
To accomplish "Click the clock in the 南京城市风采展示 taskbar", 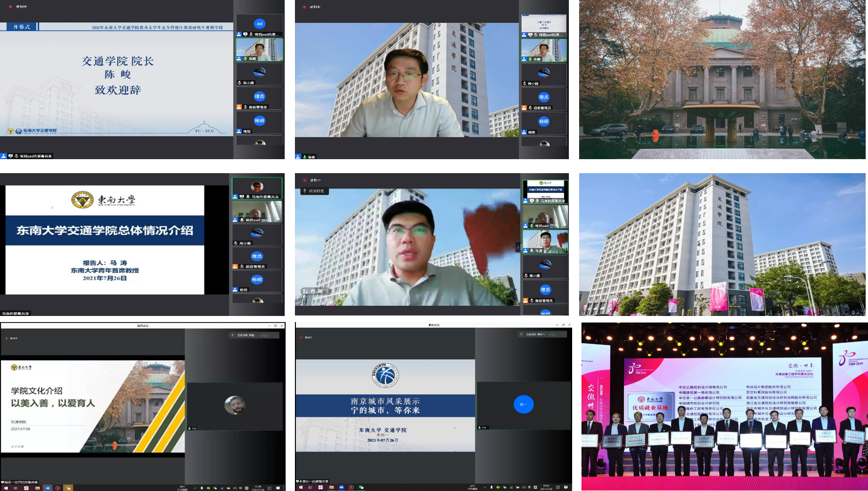I will 546,487.
